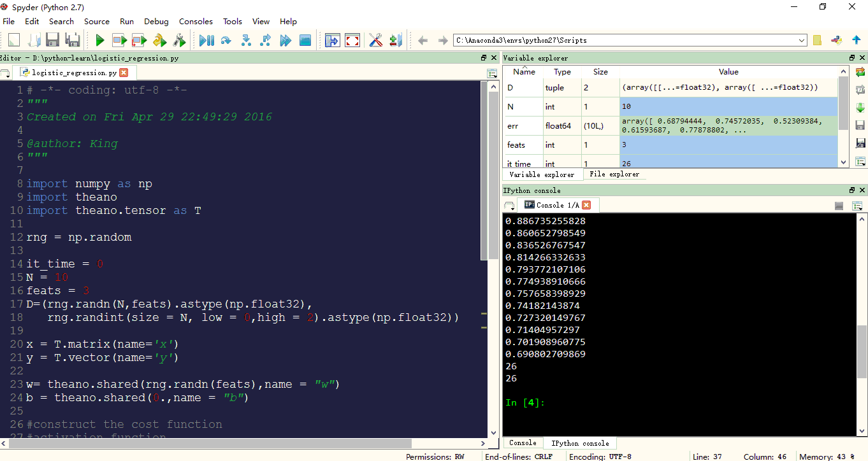Open PYTHONPATH manager icon
The width and height of the screenshot is (868, 461).
point(396,41)
